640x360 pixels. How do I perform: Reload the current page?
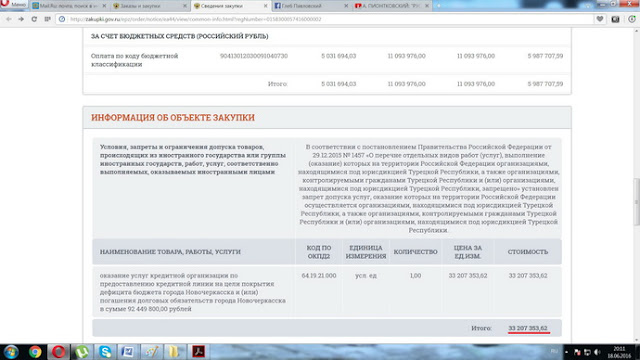[34, 19]
